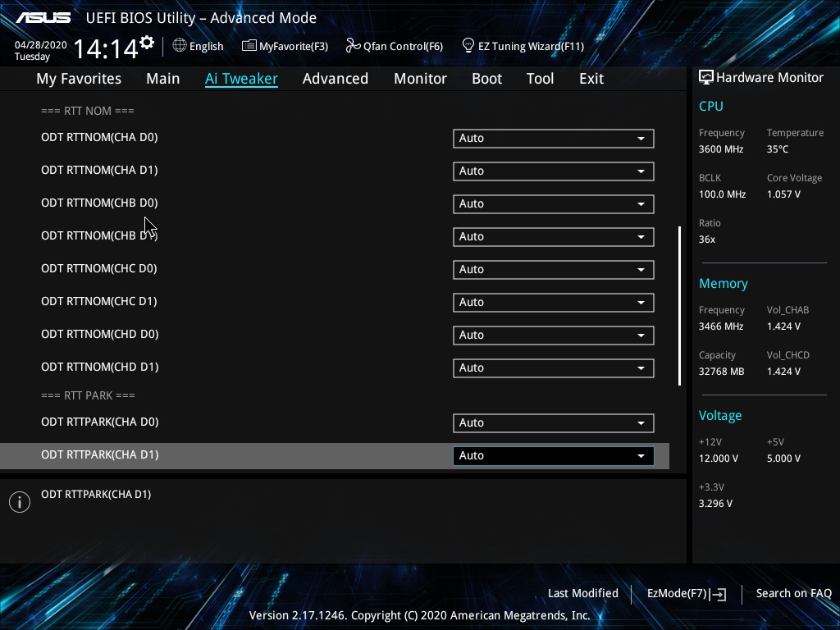The height and width of the screenshot is (630, 840).
Task: Expand ODT RTTNOM(CHD D1) dropdown
Action: [x=554, y=368]
